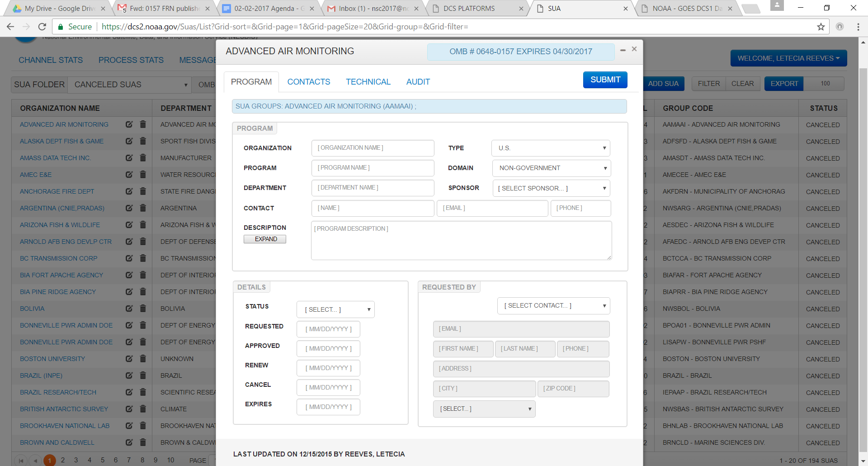Viewport: 868px width, 466px height.
Task: Click the SUBMIT button
Action: point(605,80)
